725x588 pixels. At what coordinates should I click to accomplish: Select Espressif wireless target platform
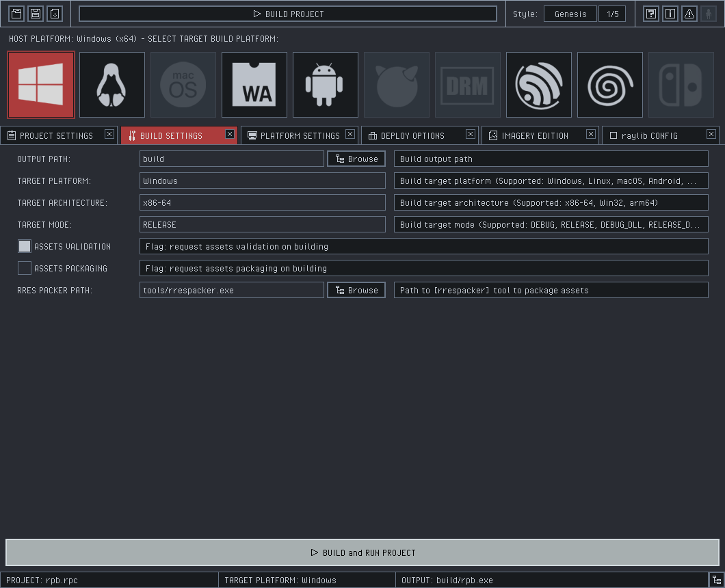tap(539, 85)
